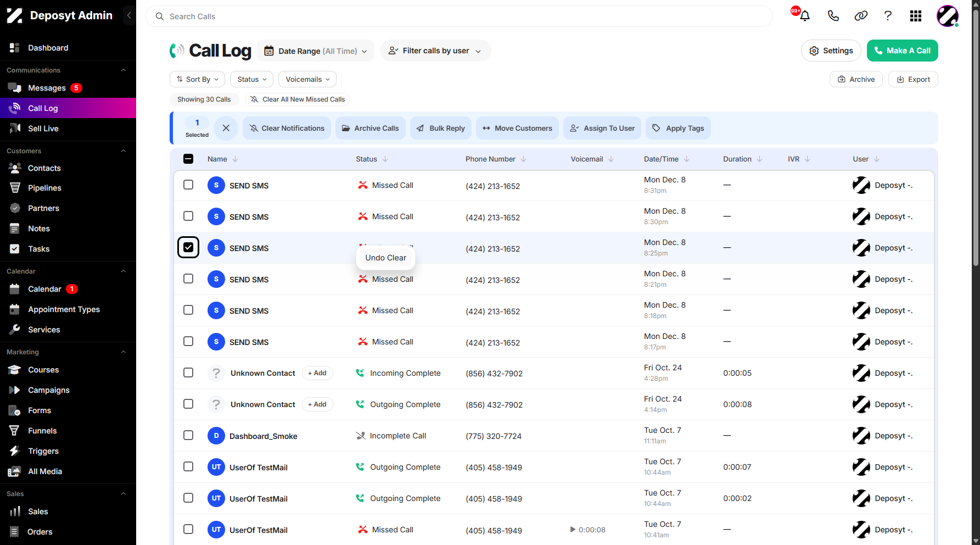This screenshot has height=545, width=980.
Task: Sort the IVR column arrow
Action: point(808,159)
